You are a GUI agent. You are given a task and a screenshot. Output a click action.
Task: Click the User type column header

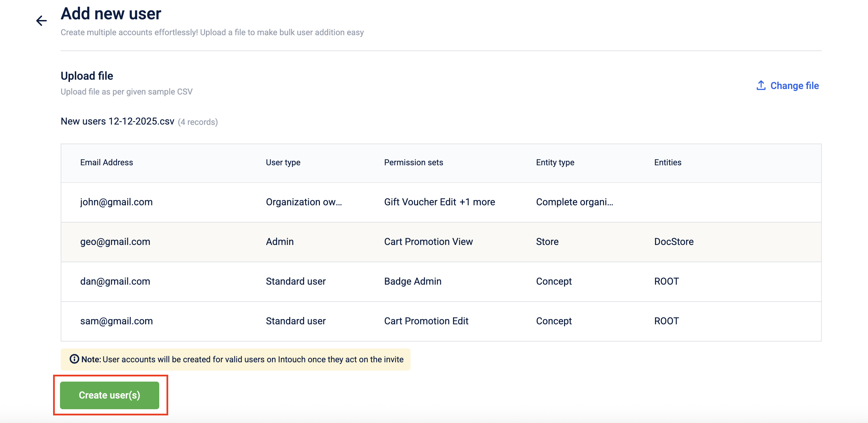pos(283,163)
